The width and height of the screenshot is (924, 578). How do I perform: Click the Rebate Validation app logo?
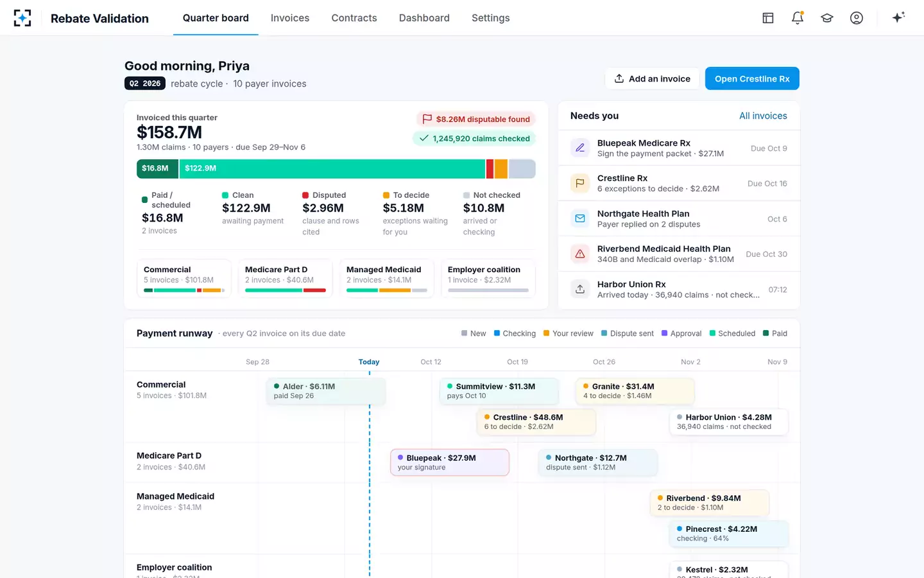coord(22,18)
